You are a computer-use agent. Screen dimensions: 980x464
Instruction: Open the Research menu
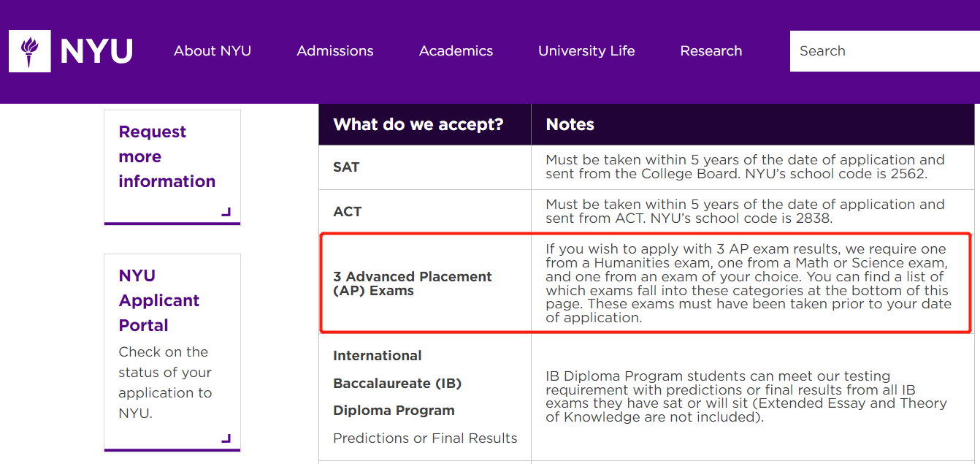tap(711, 51)
